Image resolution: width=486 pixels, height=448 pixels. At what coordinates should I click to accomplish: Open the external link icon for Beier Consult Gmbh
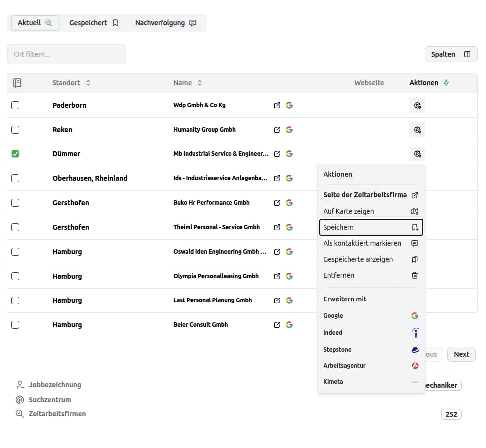click(x=277, y=325)
